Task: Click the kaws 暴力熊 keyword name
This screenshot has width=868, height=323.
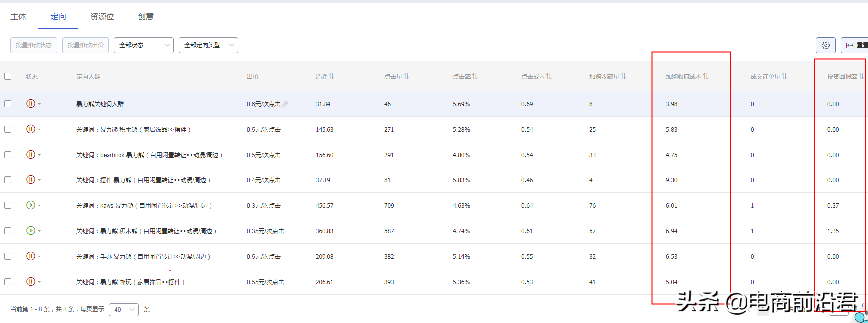Action: point(144,206)
